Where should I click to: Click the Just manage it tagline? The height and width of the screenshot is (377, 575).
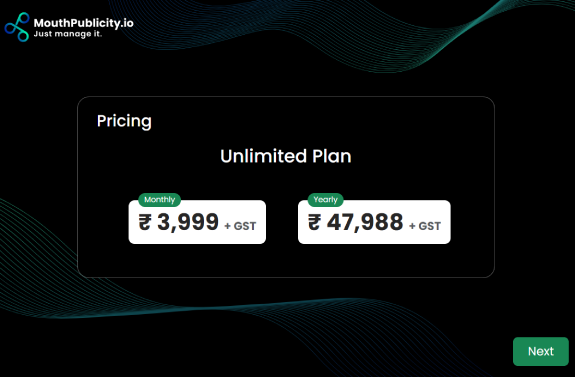coord(68,34)
